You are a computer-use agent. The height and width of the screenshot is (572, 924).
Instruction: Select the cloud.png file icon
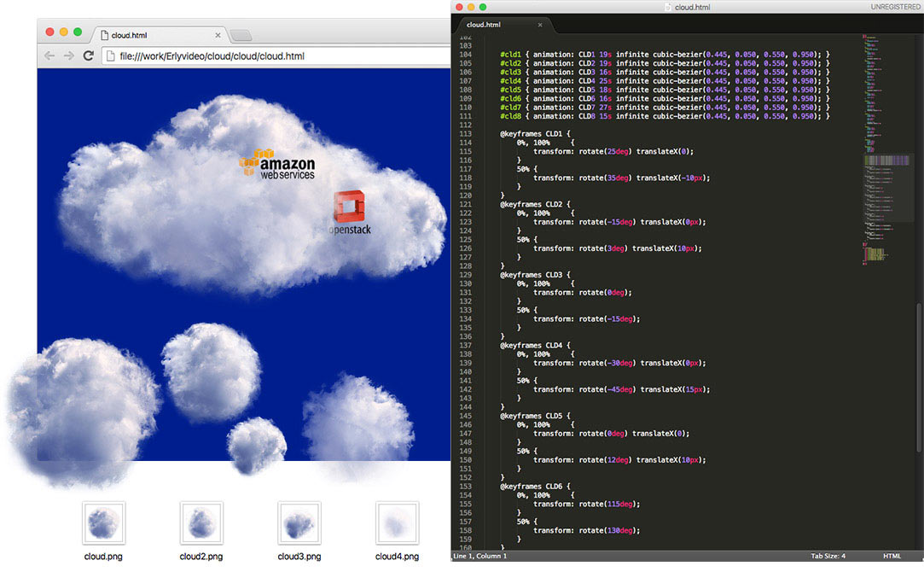(x=103, y=523)
